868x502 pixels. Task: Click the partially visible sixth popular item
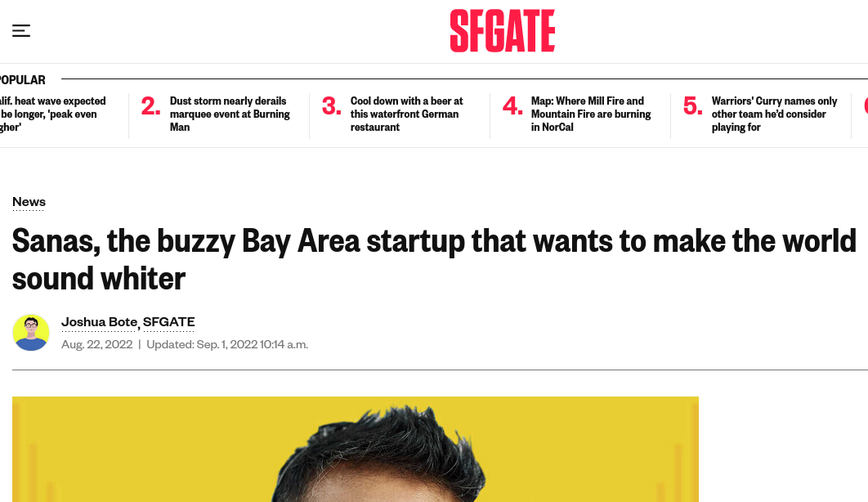coord(865,106)
